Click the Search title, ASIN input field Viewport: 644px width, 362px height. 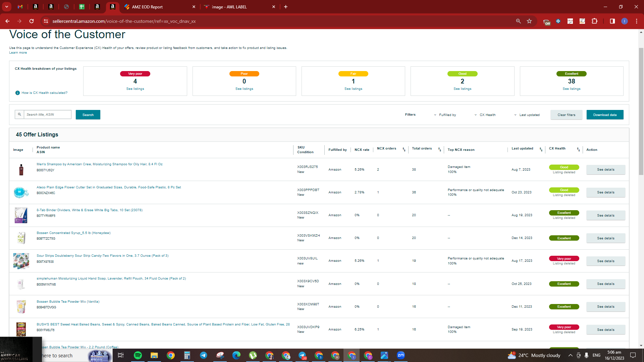click(48, 114)
